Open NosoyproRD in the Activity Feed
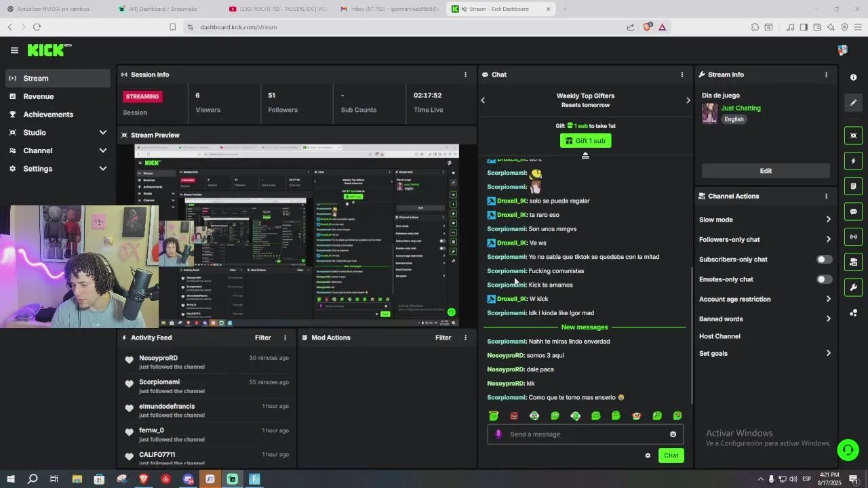 click(x=158, y=358)
